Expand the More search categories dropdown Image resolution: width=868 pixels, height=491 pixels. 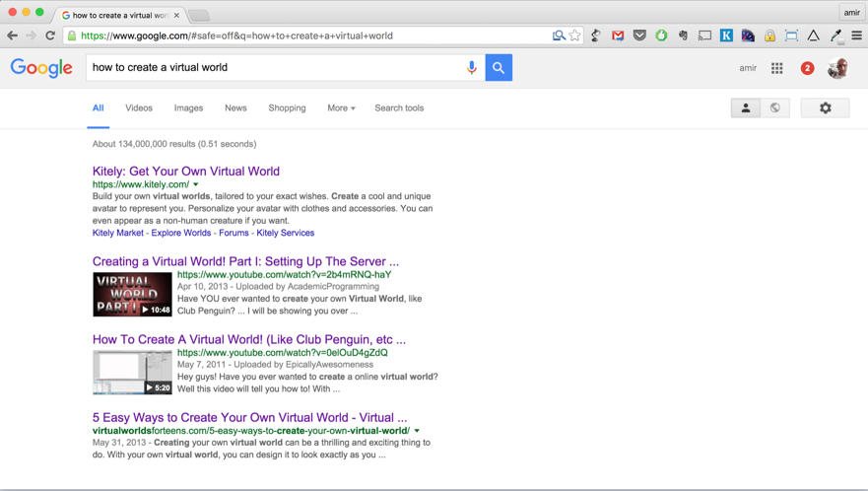341,108
